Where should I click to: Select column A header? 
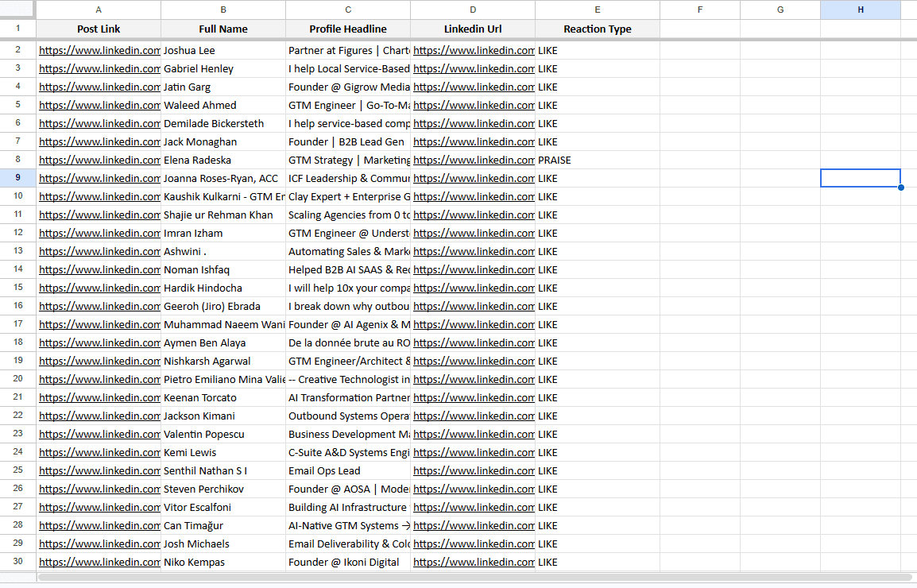click(99, 10)
